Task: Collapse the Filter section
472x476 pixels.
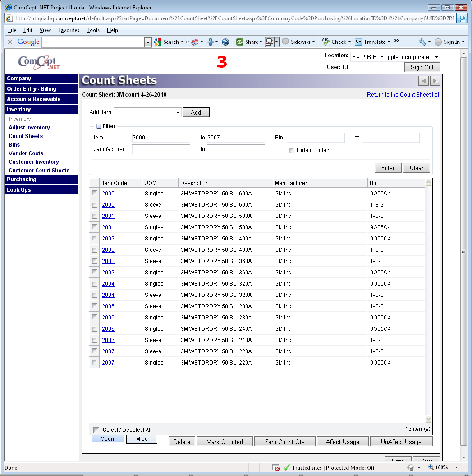Action: [x=99, y=127]
